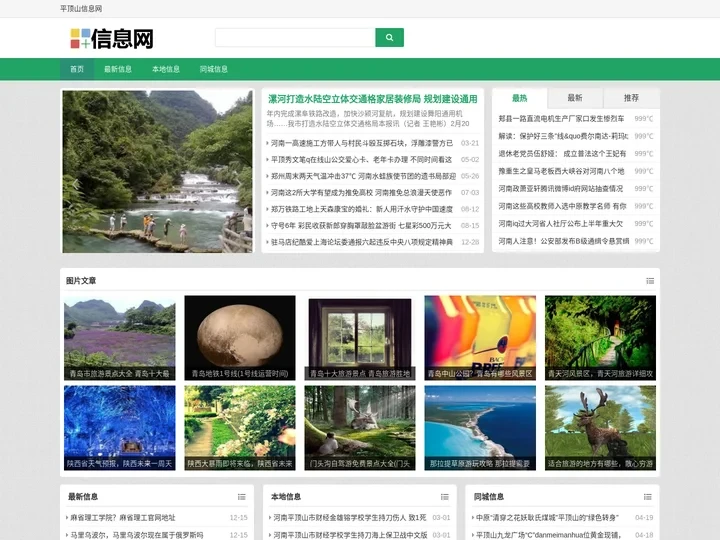Click the 最新信息 panel heading
The height and width of the screenshot is (540, 720).
pyautogui.click(x=83, y=496)
